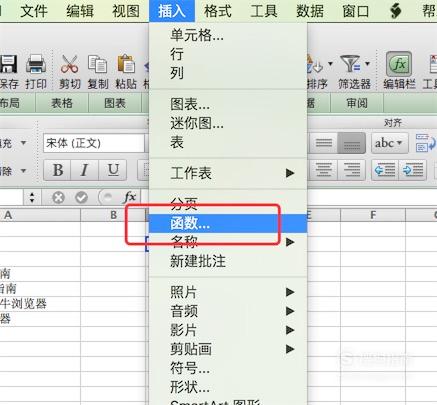Screen dimensions: 437x405
Task: Select bottom vertical alignment button
Action: 352,143
